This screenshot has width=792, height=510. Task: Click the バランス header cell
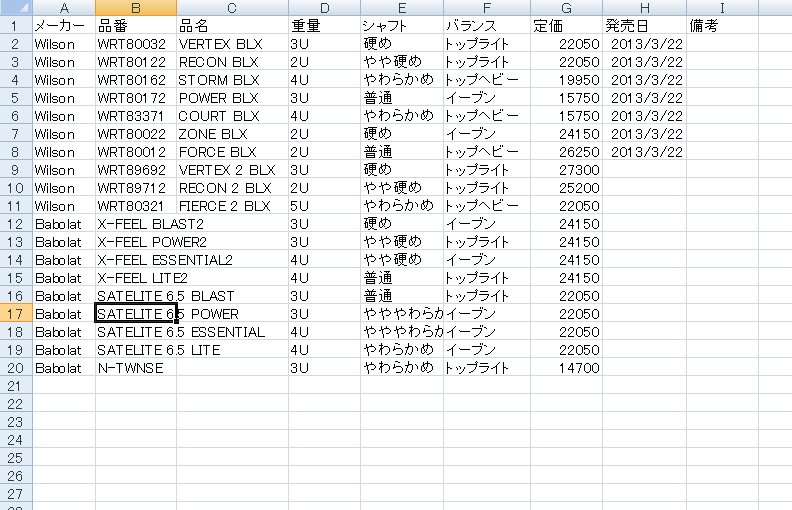click(x=487, y=25)
